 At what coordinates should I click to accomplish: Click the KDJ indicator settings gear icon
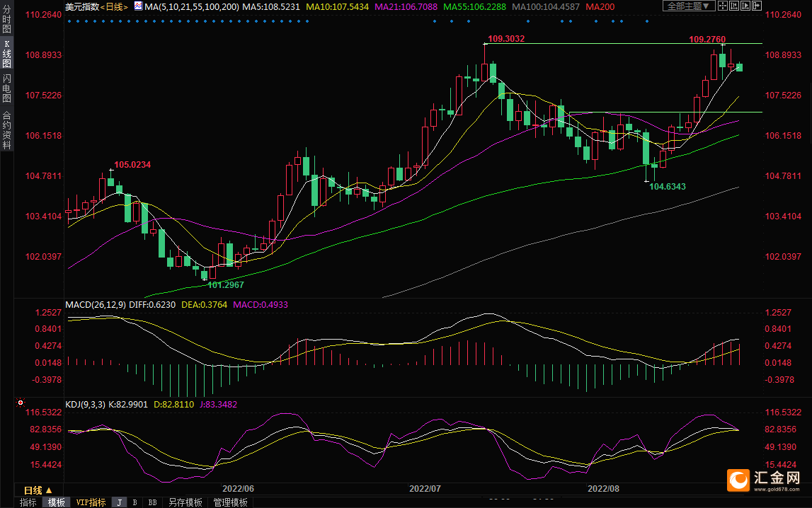coord(19,403)
